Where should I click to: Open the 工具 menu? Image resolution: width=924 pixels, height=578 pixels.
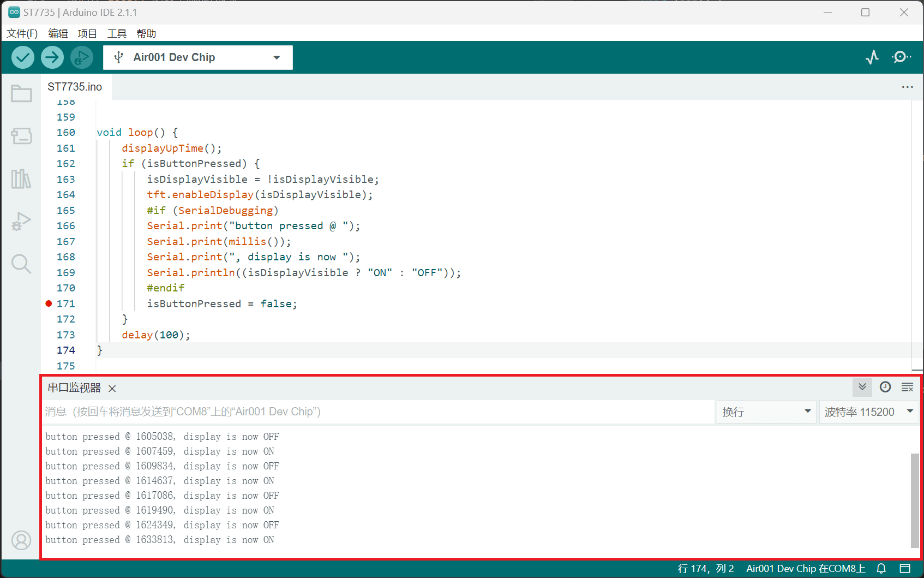(x=117, y=33)
